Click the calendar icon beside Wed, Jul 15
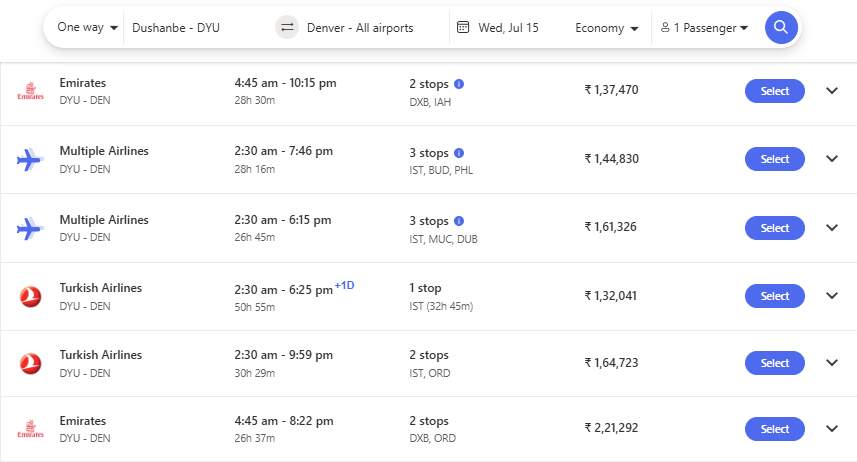 [x=463, y=28]
